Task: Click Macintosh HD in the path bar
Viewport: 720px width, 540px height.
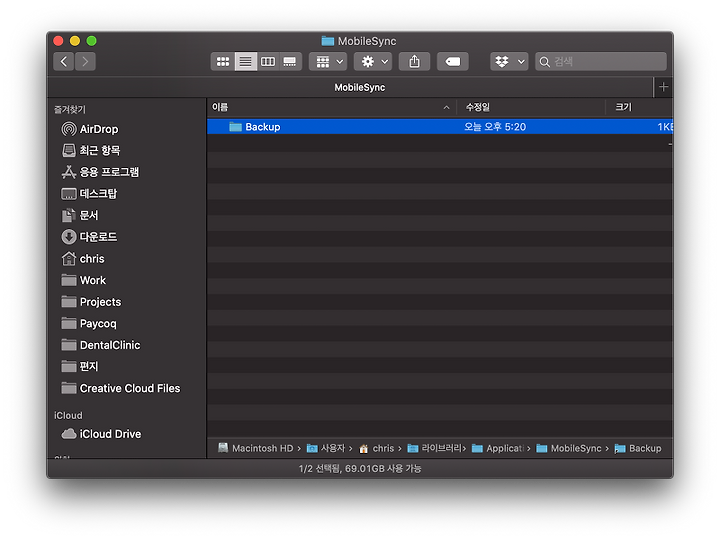Action: 256,448
